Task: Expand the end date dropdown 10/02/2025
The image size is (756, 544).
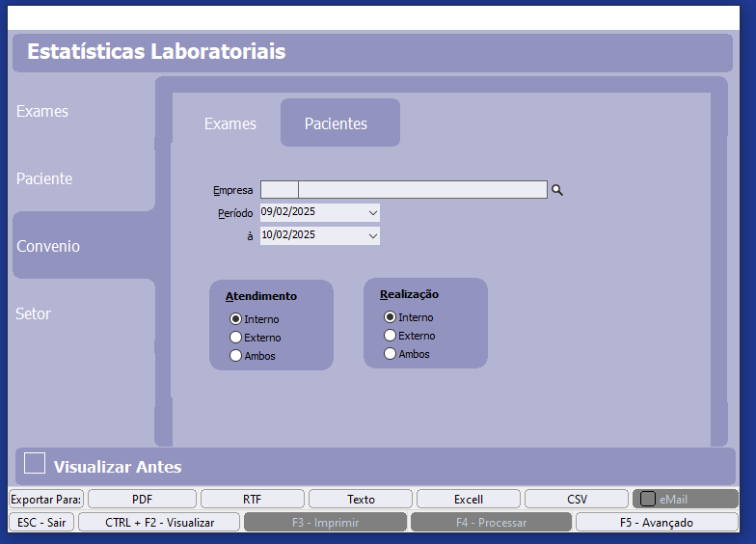Action: pyautogui.click(x=372, y=235)
